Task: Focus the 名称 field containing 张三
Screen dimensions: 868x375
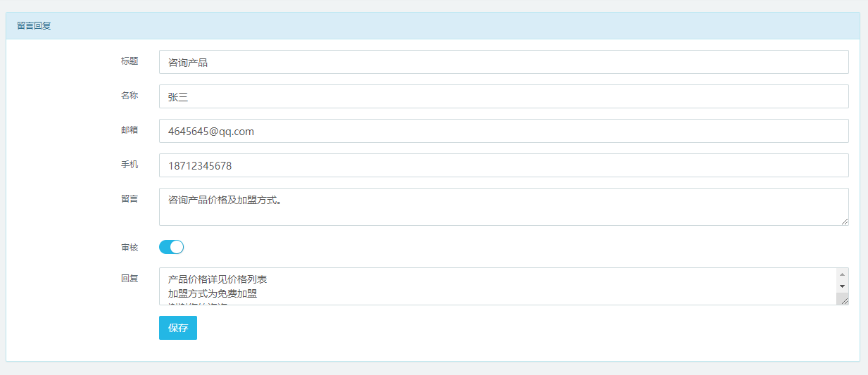Action: 503,96
